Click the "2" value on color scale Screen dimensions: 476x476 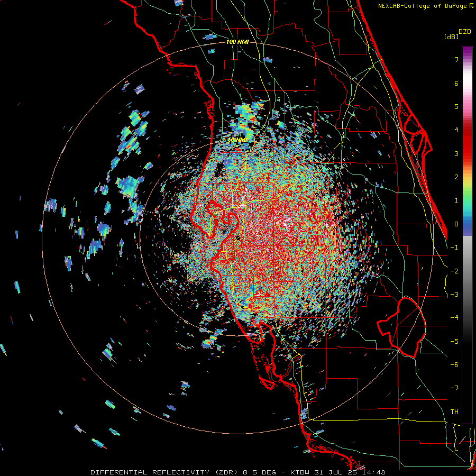(x=456, y=177)
